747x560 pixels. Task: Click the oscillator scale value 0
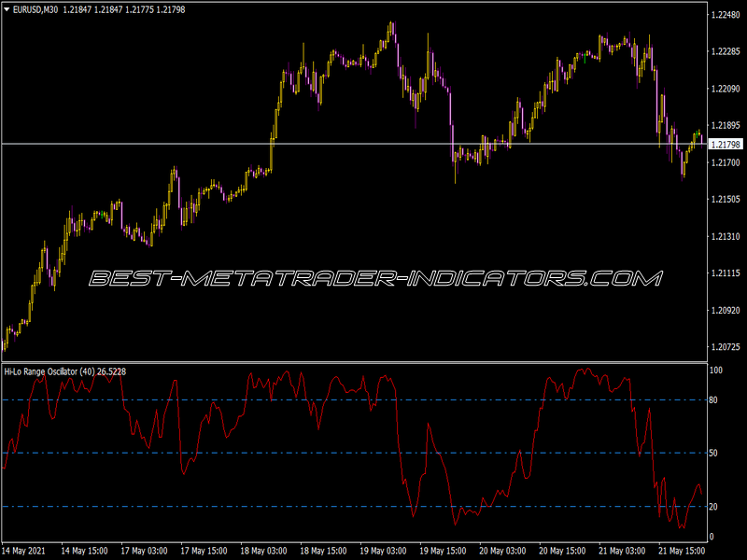712,537
